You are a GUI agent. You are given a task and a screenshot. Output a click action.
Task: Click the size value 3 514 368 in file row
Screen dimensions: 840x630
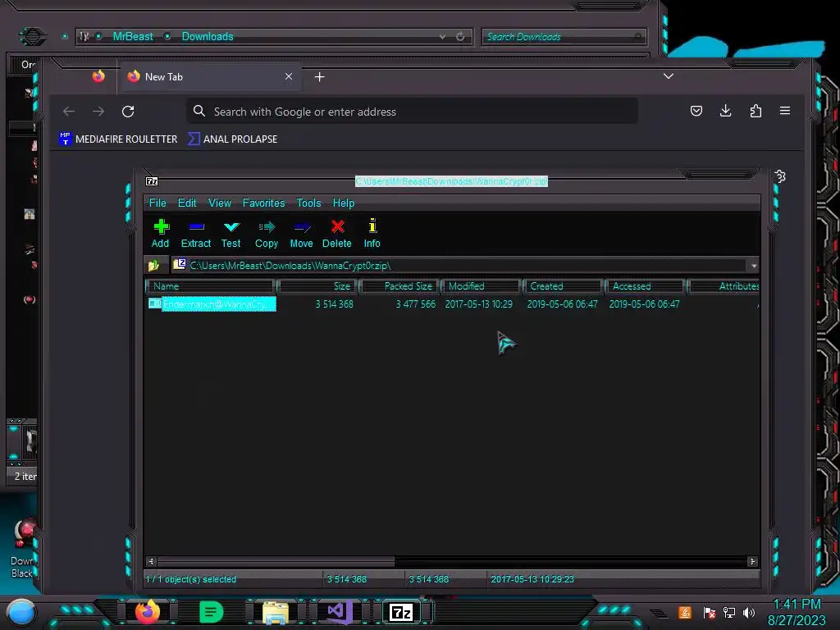pyautogui.click(x=335, y=304)
